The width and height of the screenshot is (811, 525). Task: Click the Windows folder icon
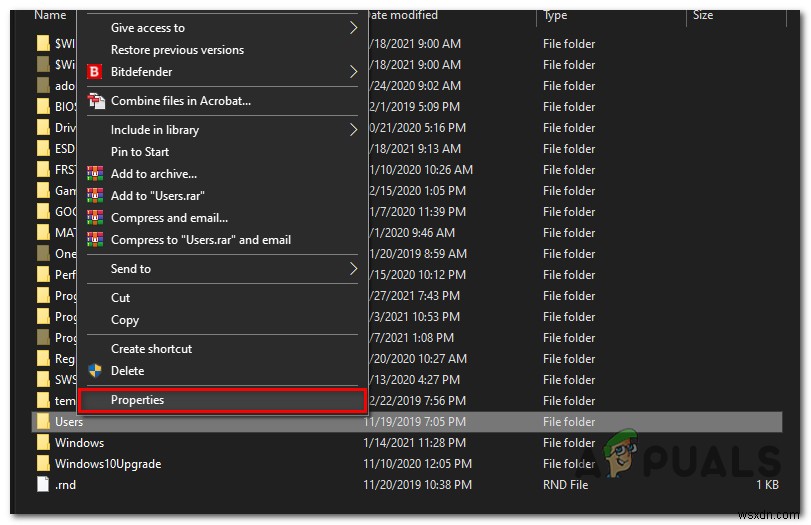pyautogui.click(x=43, y=443)
